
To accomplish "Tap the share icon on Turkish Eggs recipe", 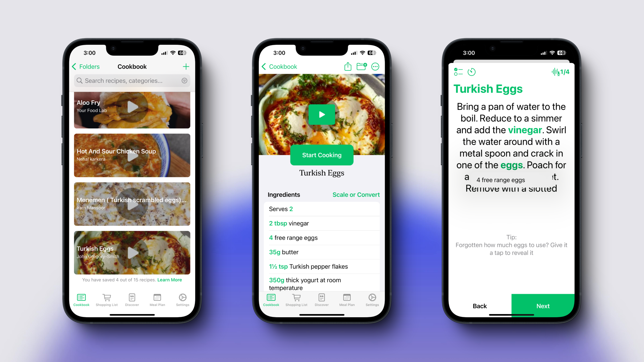I will coord(348,66).
